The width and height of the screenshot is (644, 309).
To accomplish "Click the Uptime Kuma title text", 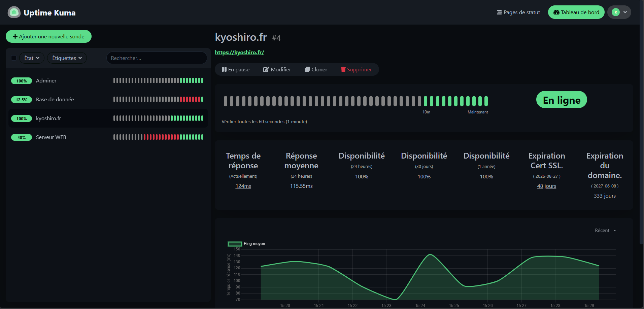I will pyautogui.click(x=49, y=13).
